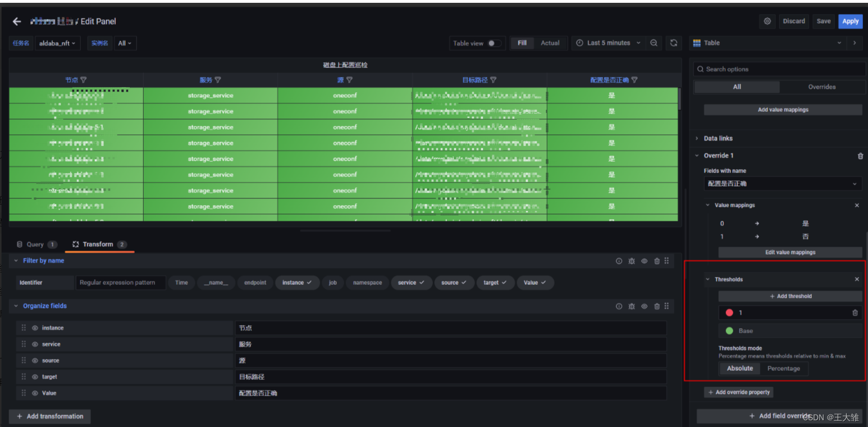
Task: Collapse Organize fields transform
Action: pyautogui.click(x=16, y=306)
